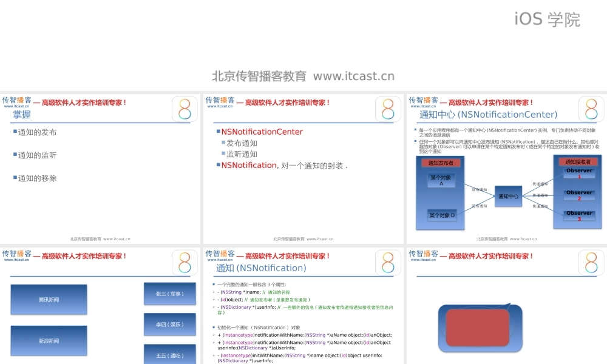
Task: Click the 通知的发布 bullet item
Action: [37, 132]
